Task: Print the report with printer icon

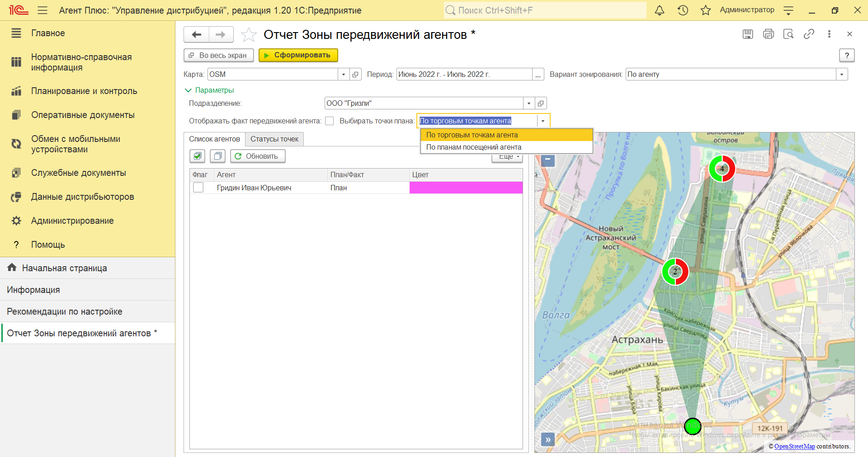Action: pos(769,34)
